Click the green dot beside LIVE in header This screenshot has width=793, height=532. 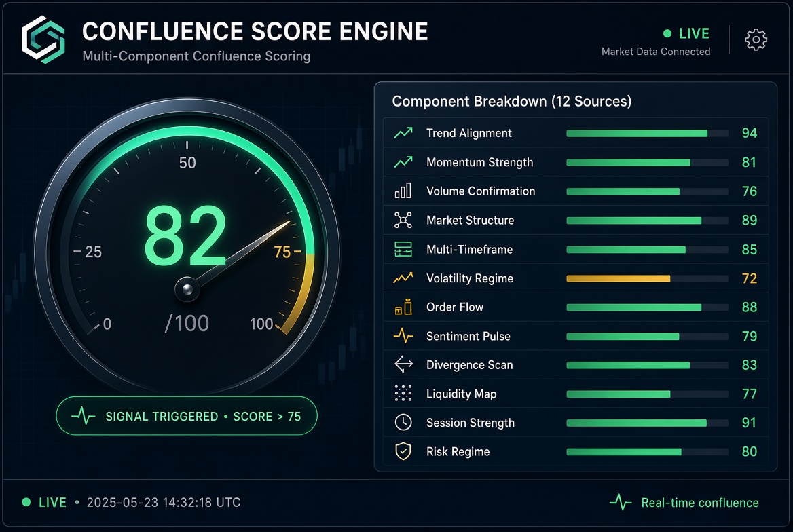point(667,33)
